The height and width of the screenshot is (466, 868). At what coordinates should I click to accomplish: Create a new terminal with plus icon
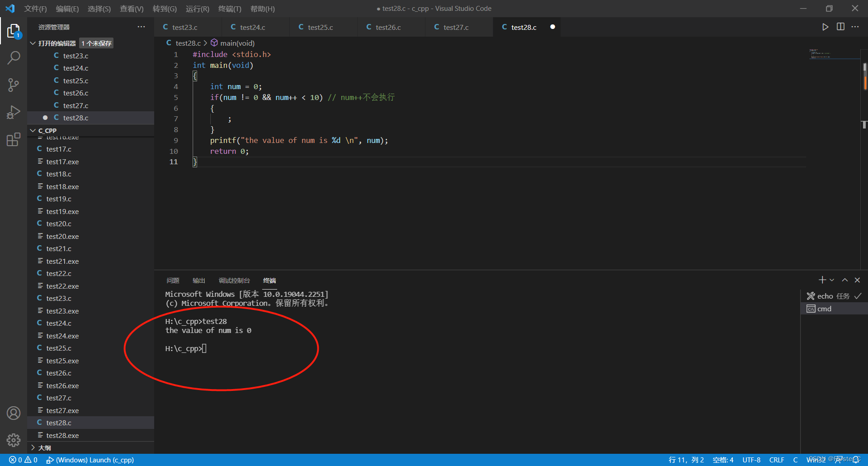(x=822, y=280)
